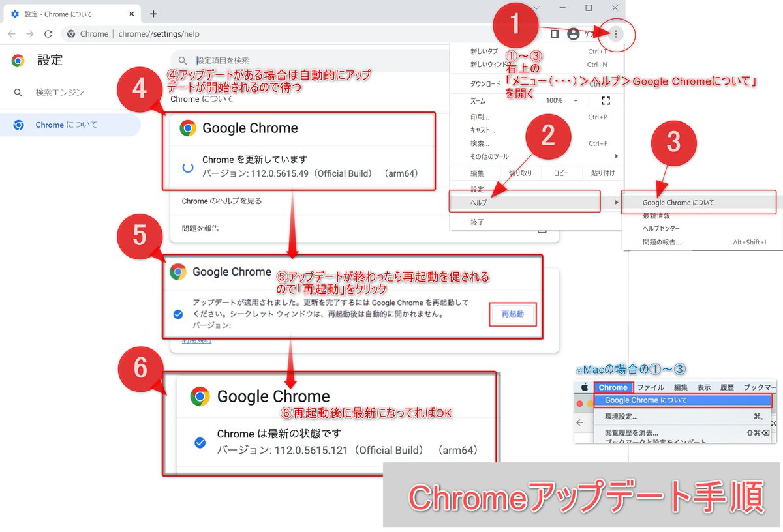Open 検索エンジン in settings sidebar

pyautogui.click(x=59, y=93)
